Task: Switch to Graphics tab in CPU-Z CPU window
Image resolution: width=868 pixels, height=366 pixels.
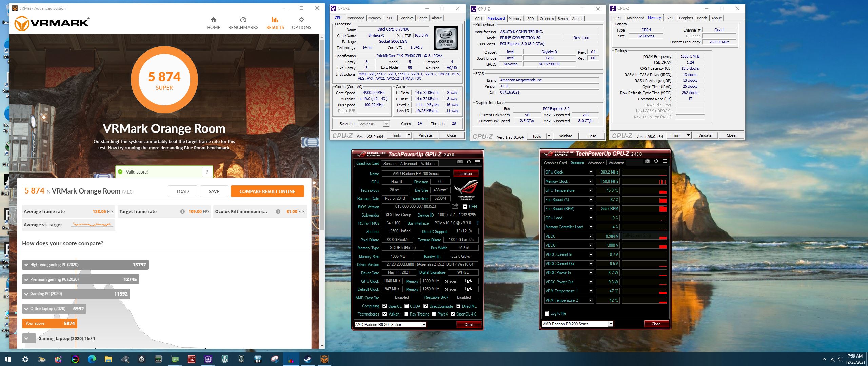Action: 406,18
